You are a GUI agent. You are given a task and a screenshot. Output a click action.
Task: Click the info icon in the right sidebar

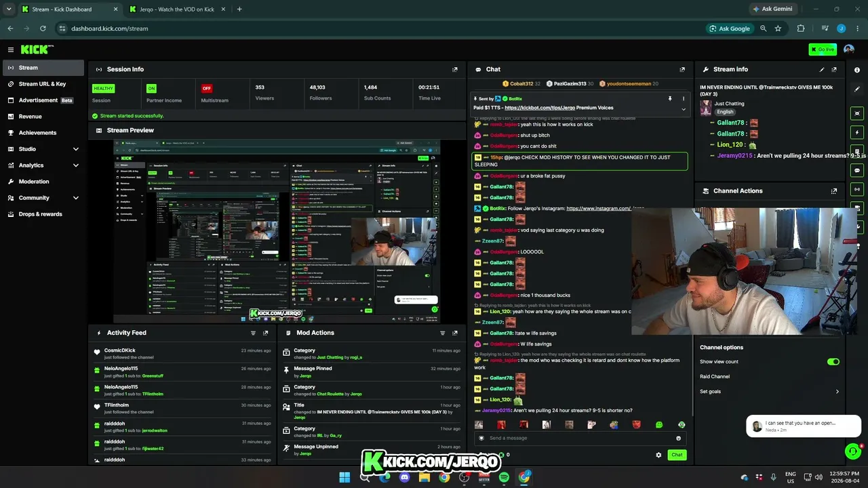(x=857, y=70)
